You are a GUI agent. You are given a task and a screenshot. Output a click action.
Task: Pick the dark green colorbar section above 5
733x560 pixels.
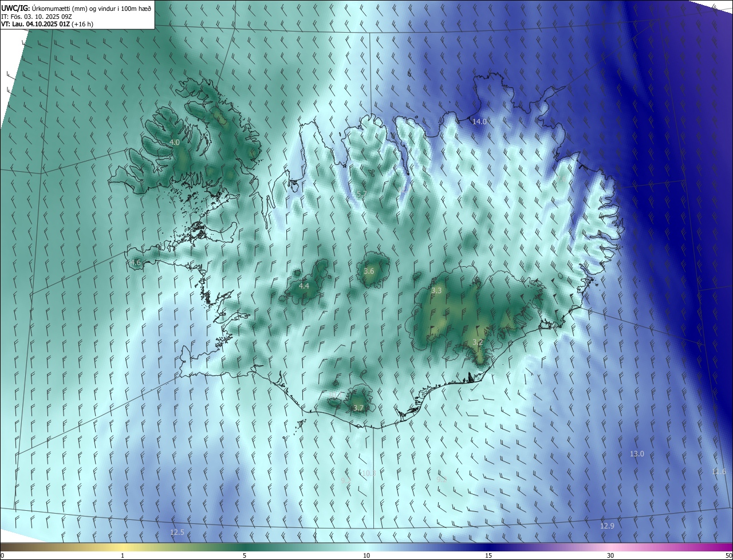click(245, 547)
